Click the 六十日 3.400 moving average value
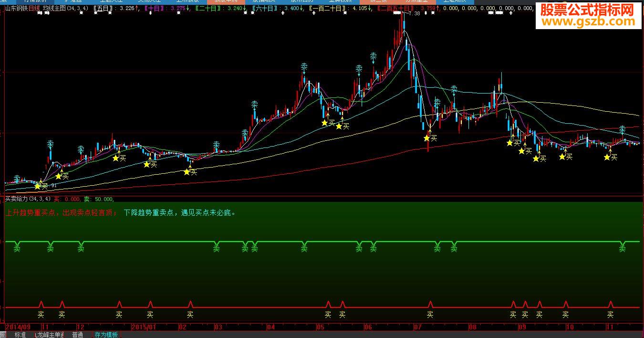This screenshot has width=644, height=338. pos(279,8)
